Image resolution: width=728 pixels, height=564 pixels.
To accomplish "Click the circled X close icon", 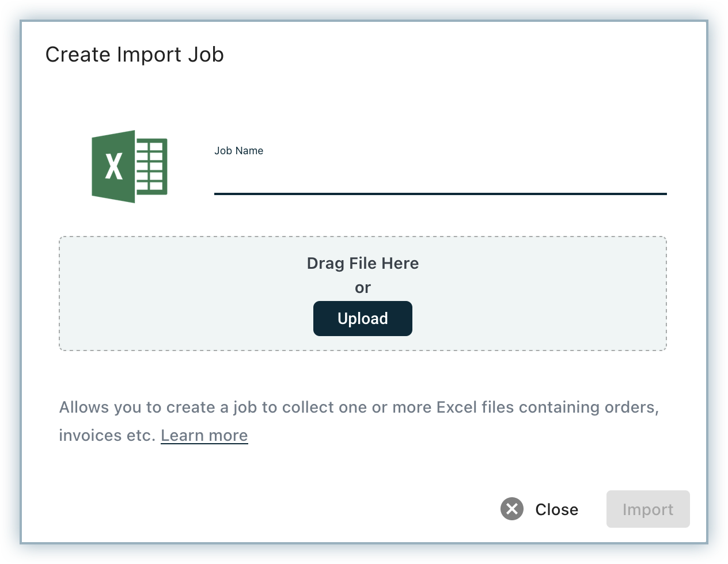I will (x=511, y=509).
